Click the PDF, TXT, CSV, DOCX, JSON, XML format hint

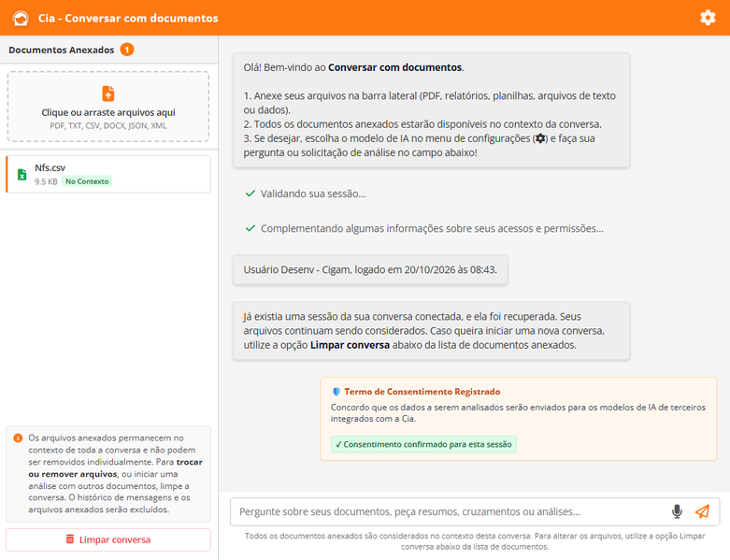[x=108, y=125]
